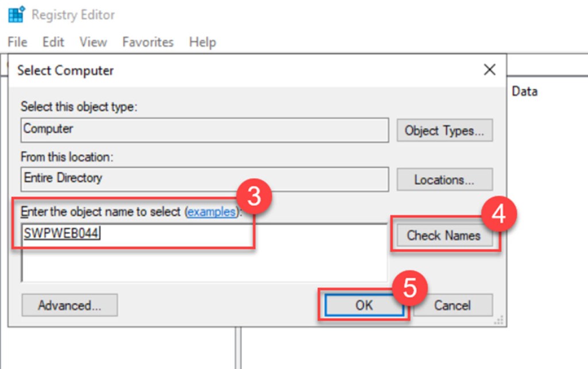Close the Select Computer dialog
588x369 pixels.
click(x=489, y=70)
